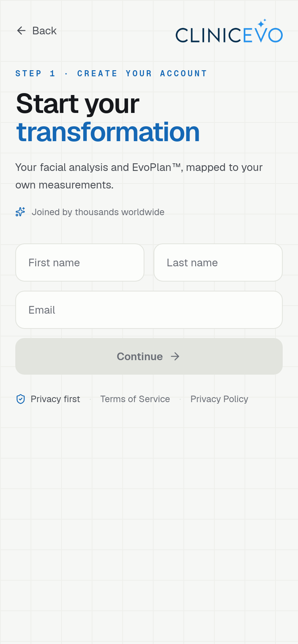Open the Privacy Policy link
Viewport: 298px width, 644px height.
click(x=219, y=399)
